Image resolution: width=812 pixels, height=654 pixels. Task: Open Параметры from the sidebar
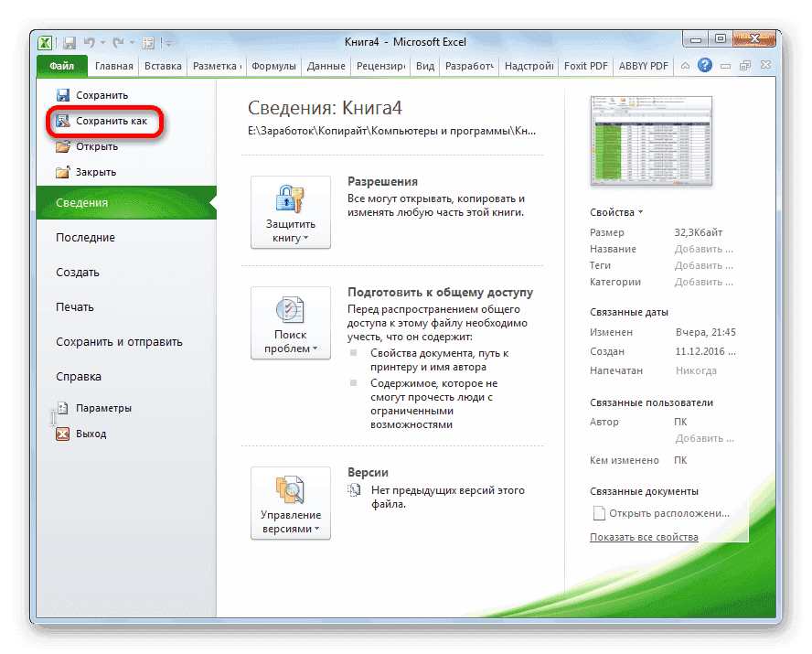click(92, 407)
